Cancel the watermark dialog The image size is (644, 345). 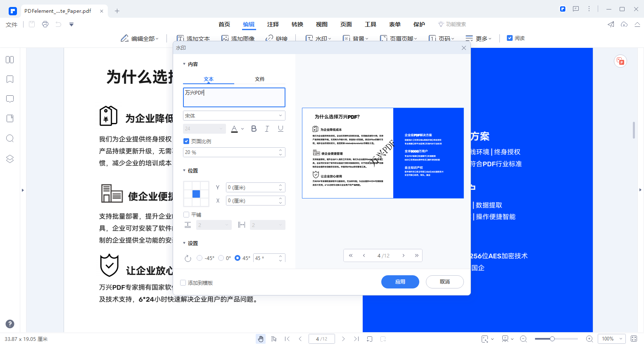pyautogui.click(x=444, y=281)
